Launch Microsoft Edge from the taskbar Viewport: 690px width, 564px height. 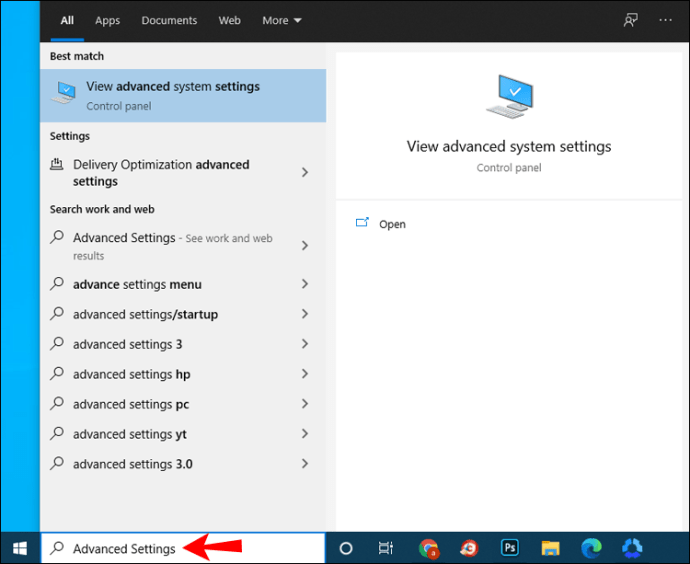point(590,548)
